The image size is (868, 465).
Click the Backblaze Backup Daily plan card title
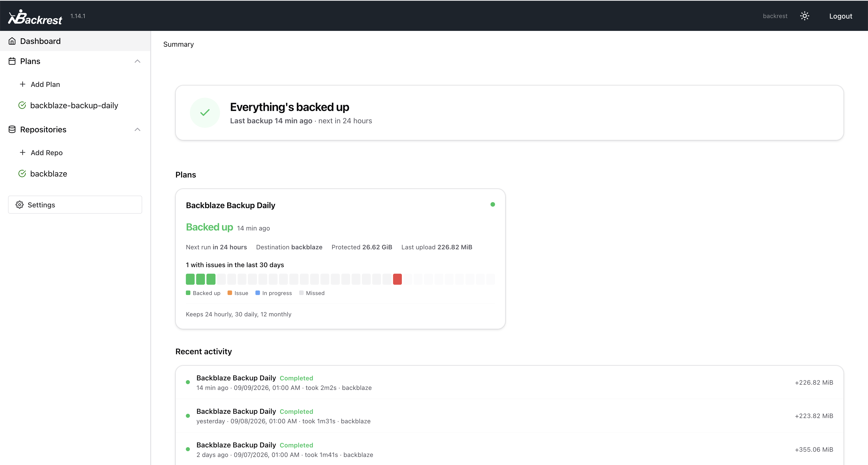tap(231, 205)
